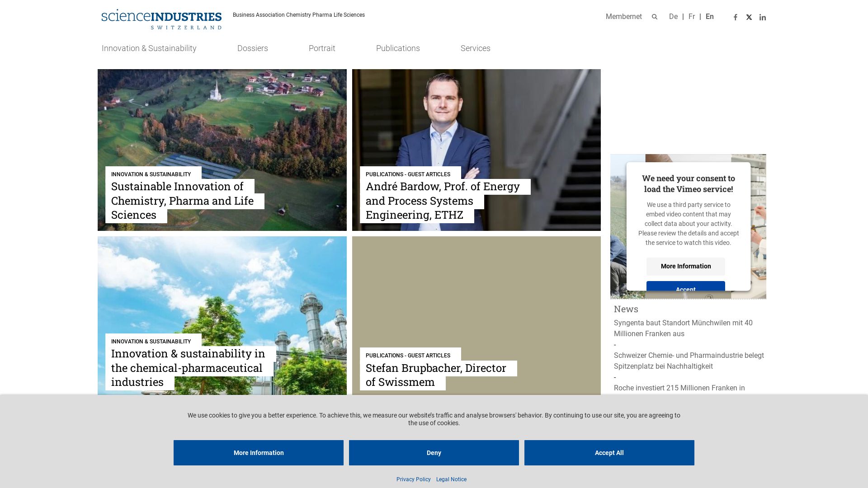Open the Dossiers menu
Image resolution: width=868 pixels, height=488 pixels.
[253, 48]
